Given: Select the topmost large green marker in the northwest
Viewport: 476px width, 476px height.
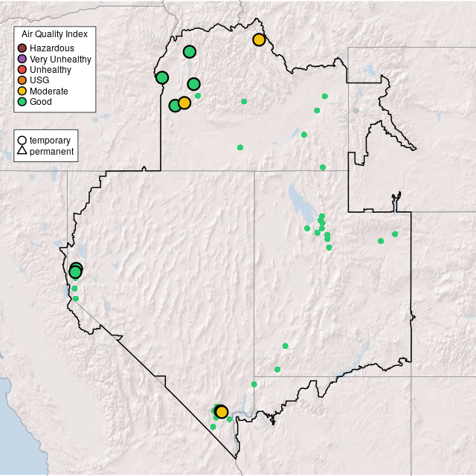Looking at the screenshot, I should [190, 51].
